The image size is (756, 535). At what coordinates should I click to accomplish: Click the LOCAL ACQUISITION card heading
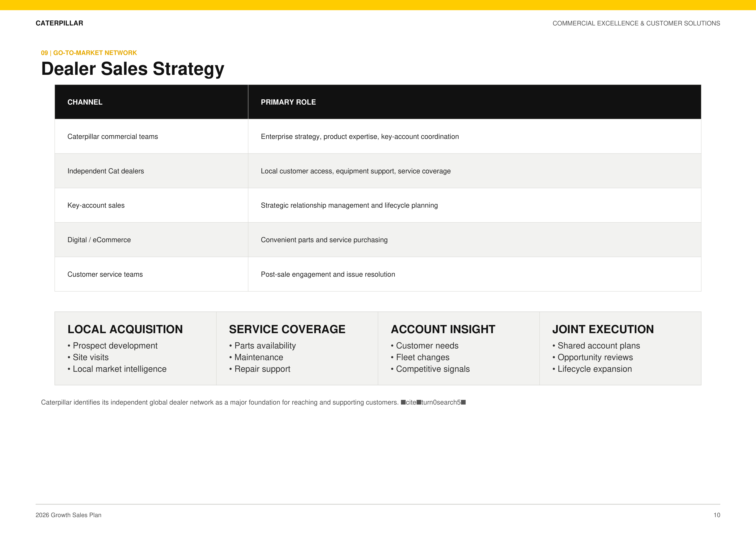tap(125, 329)
